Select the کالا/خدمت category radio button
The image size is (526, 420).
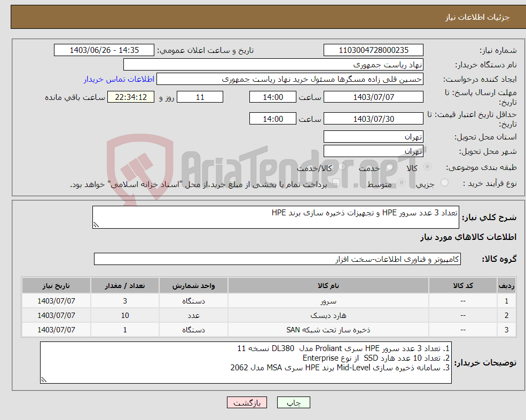coord(342,167)
